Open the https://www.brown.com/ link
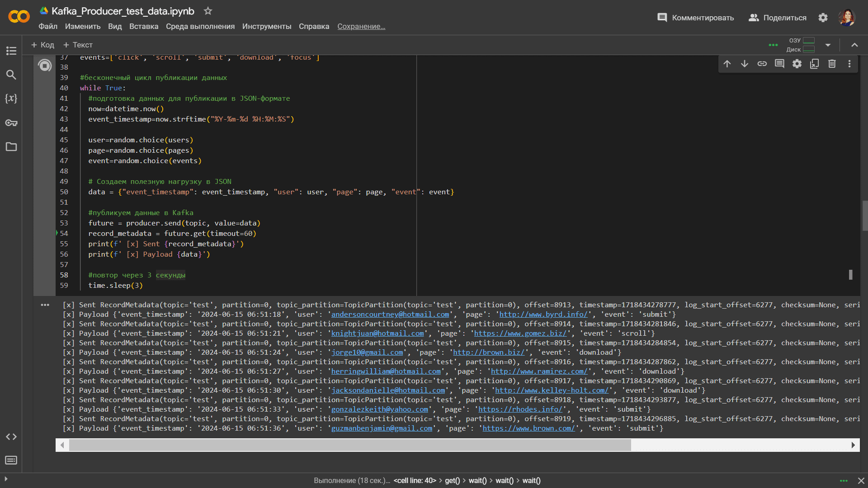 529,428
